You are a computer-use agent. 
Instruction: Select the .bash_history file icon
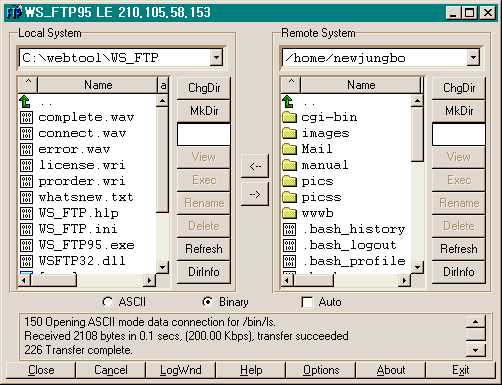[x=289, y=229]
